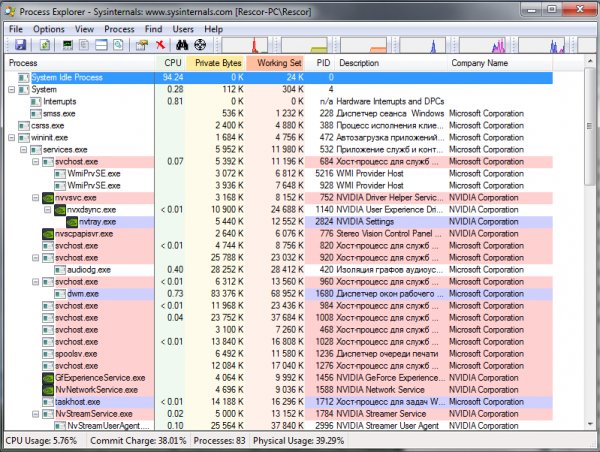This screenshot has height=452, width=600.
Task: Click the icon beside dwm.exe
Action: pos(60,294)
